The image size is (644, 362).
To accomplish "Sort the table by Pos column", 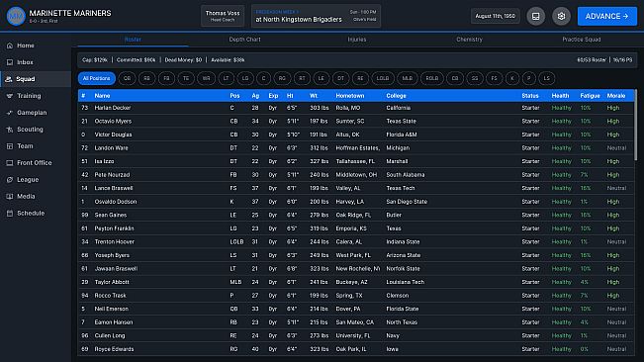I will click(234, 96).
